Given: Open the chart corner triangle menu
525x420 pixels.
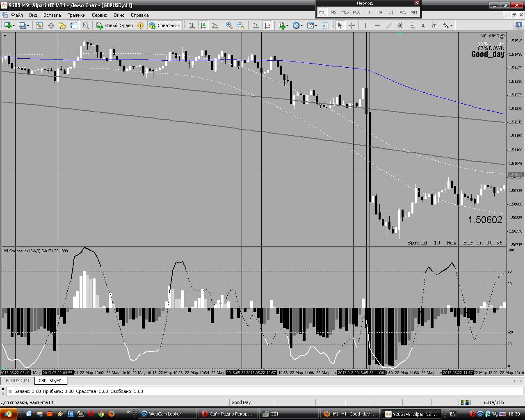Looking at the screenshot, I should point(5,36).
